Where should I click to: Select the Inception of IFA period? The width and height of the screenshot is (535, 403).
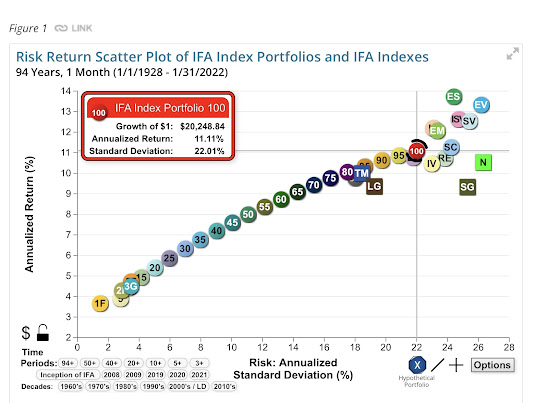coord(68,375)
